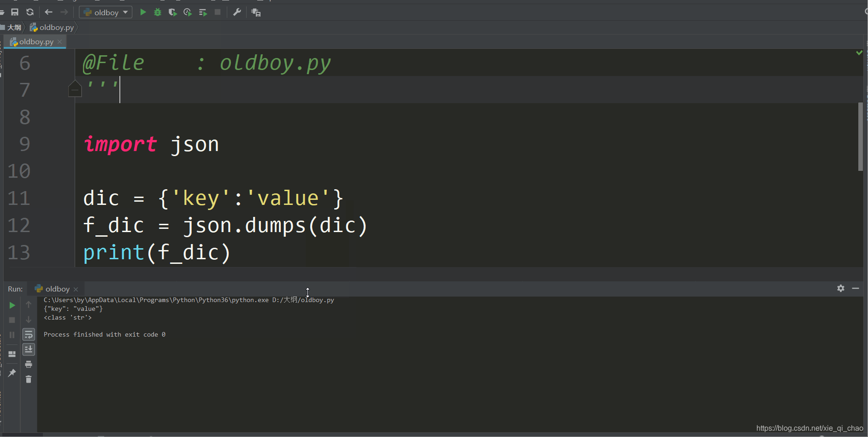The height and width of the screenshot is (437, 868).
Task: Click the python.exe command path line
Action: (x=189, y=300)
